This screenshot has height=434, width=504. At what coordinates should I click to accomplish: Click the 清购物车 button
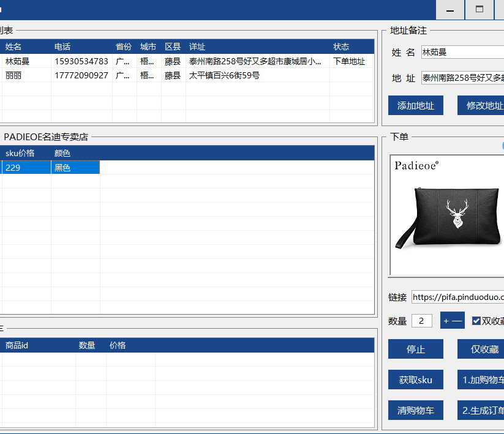(x=416, y=411)
